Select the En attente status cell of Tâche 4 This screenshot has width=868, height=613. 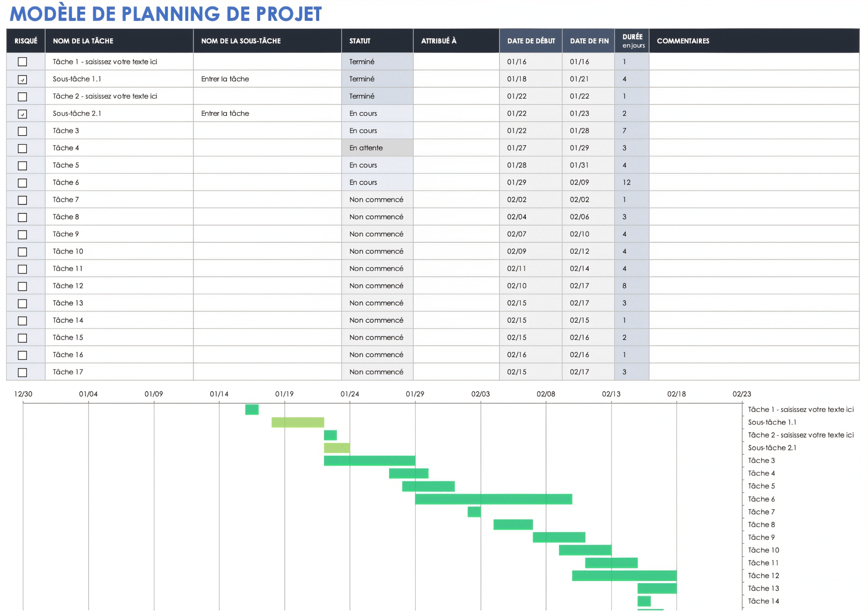pos(377,148)
